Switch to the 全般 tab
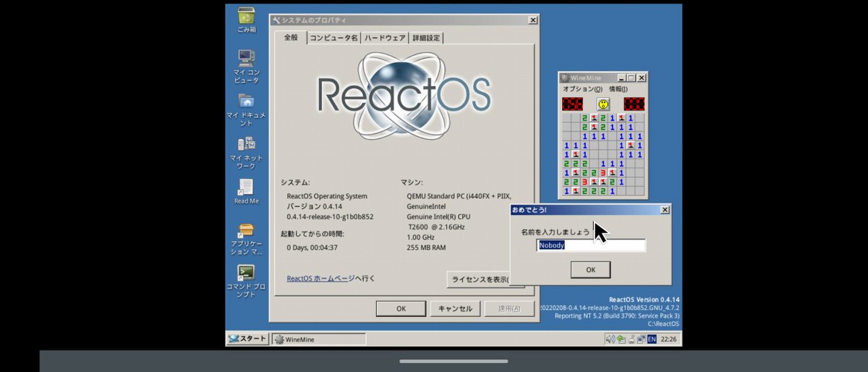The width and height of the screenshot is (868, 372). pos(291,37)
